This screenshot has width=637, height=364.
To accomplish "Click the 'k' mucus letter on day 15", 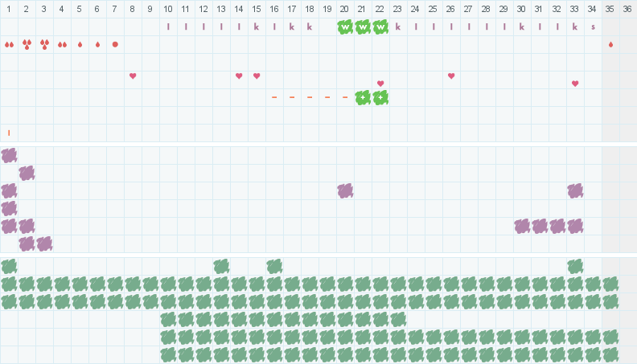I will pyautogui.click(x=257, y=27).
